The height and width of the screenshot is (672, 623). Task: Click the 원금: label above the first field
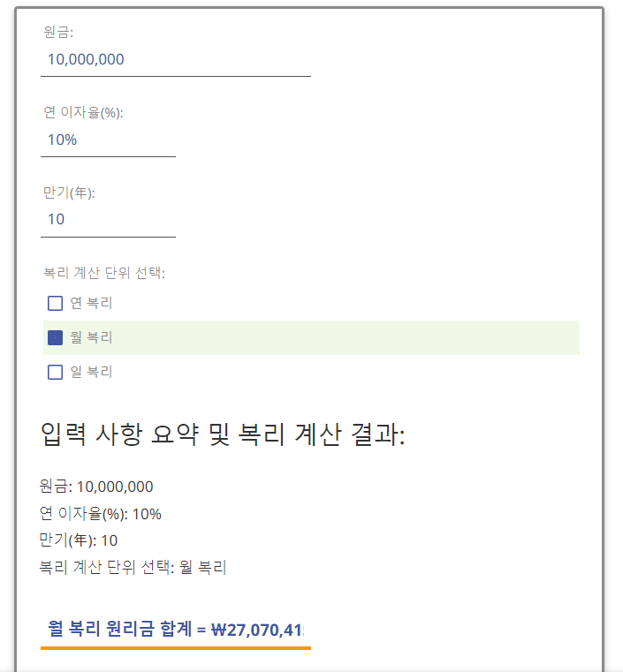(x=58, y=33)
